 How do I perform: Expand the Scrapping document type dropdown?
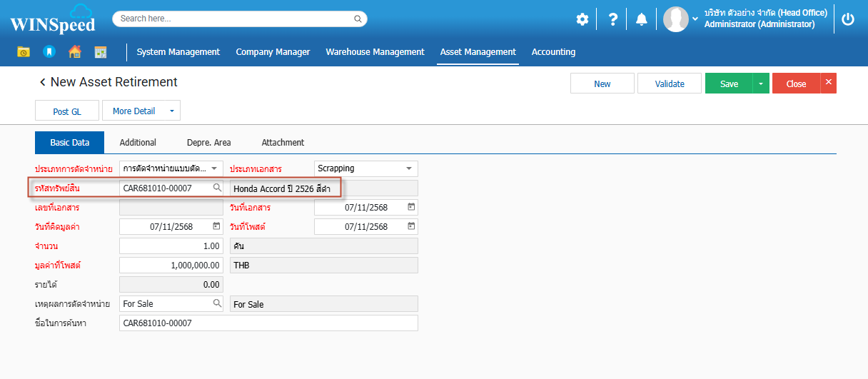click(x=409, y=168)
